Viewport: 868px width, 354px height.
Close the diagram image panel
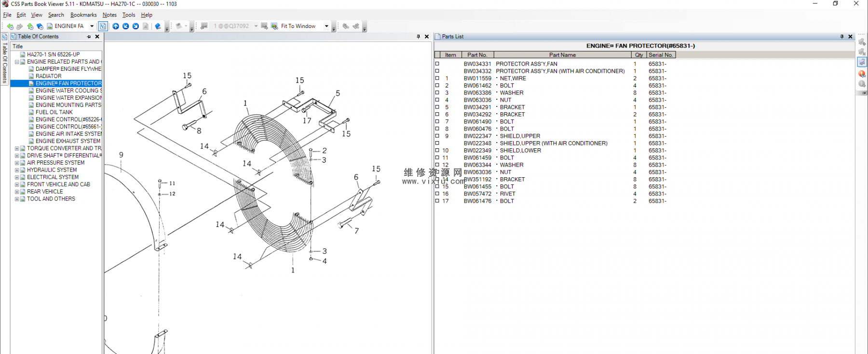point(427,37)
